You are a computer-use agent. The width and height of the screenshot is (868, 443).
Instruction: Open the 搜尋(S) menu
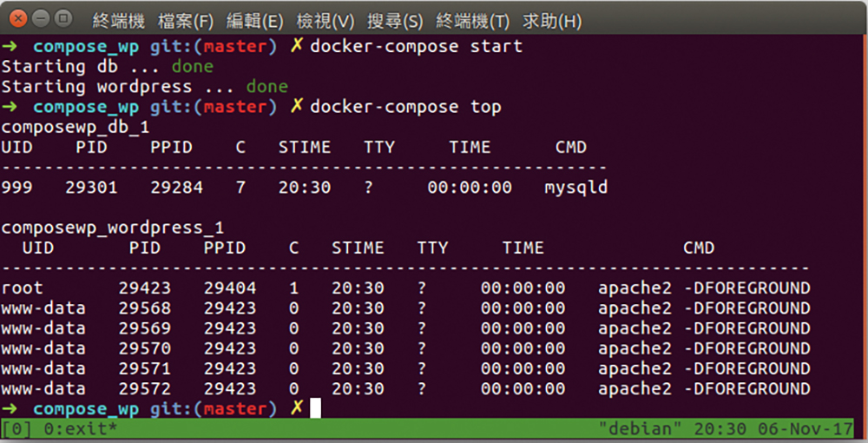click(x=395, y=21)
